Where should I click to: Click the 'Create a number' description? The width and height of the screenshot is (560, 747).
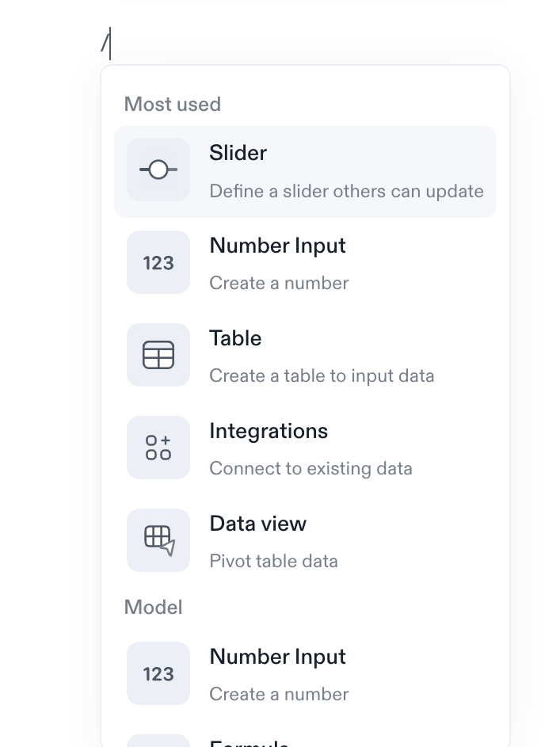278,283
